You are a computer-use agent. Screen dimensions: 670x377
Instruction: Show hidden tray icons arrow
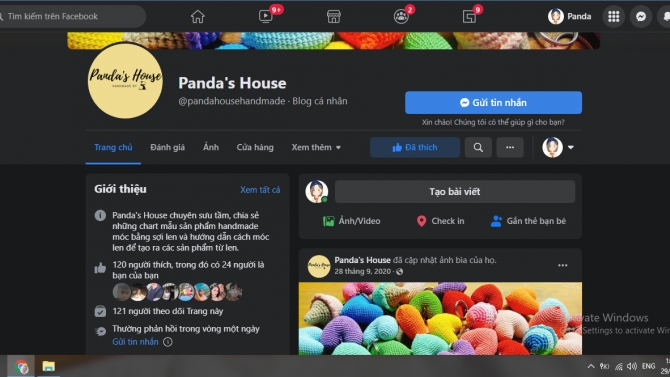(x=591, y=366)
